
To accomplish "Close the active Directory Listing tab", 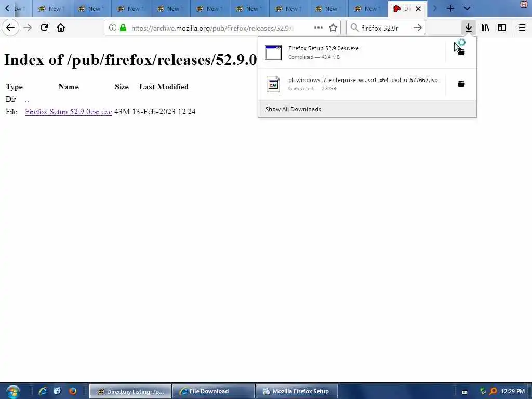I will point(418,9).
